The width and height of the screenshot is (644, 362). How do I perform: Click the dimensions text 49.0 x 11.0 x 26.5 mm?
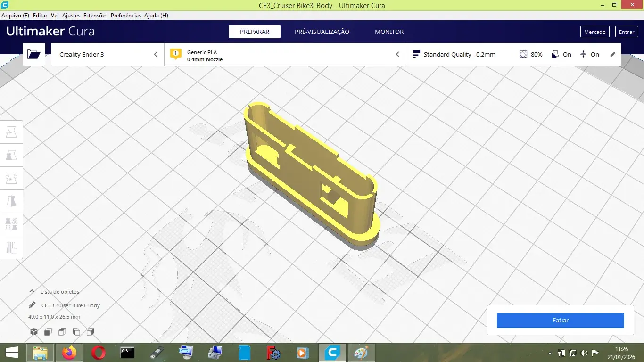(54, 317)
